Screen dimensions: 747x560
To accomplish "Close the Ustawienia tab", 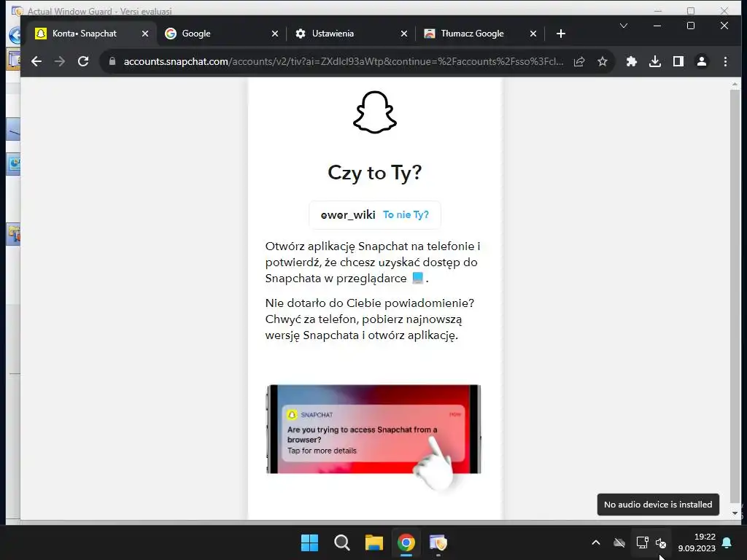I will click(x=404, y=34).
